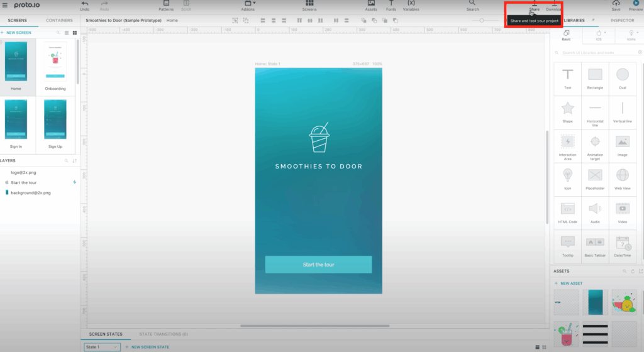Viewport: 644px width, 352px height.
Task: Insert the Web View widget
Action: pos(622,178)
